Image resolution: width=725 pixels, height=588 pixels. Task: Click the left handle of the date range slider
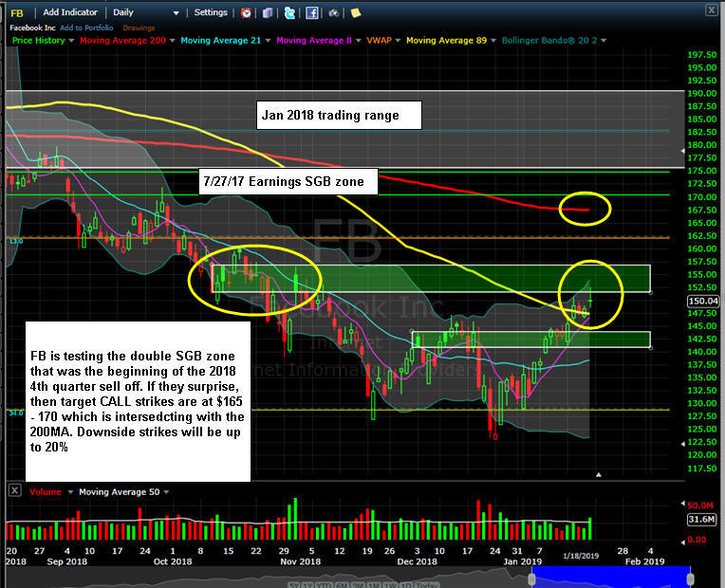coord(531,579)
